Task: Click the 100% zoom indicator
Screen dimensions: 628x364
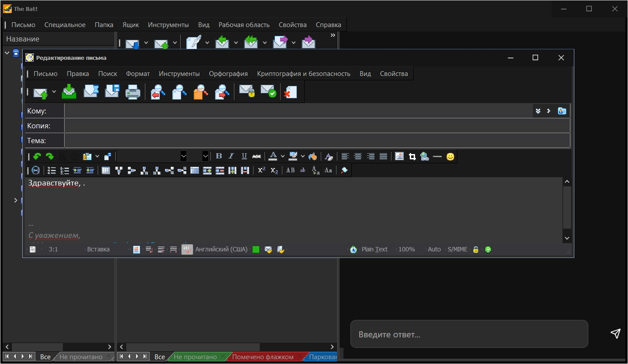Action: [x=406, y=249]
